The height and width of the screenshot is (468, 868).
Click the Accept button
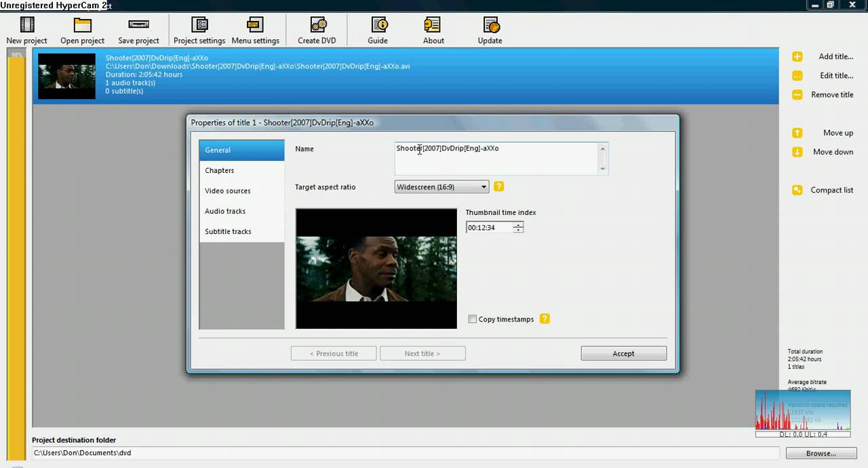[x=624, y=353]
